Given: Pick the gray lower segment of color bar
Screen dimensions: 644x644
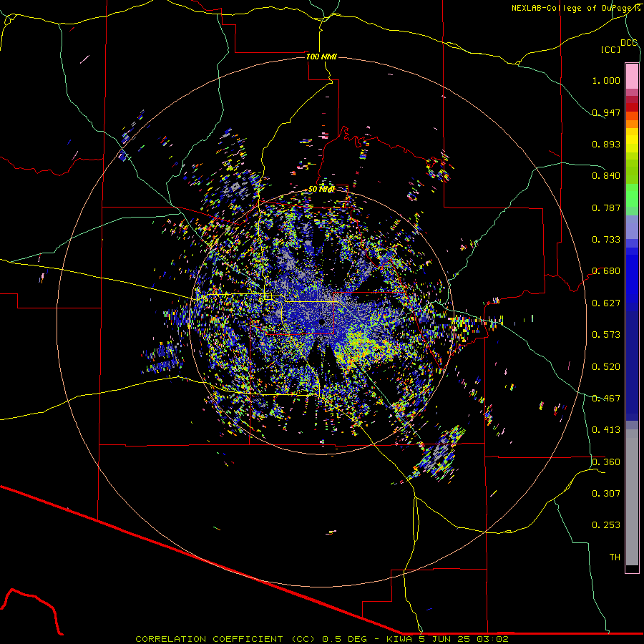Looking at the screenshot, I should coord(632,497).
